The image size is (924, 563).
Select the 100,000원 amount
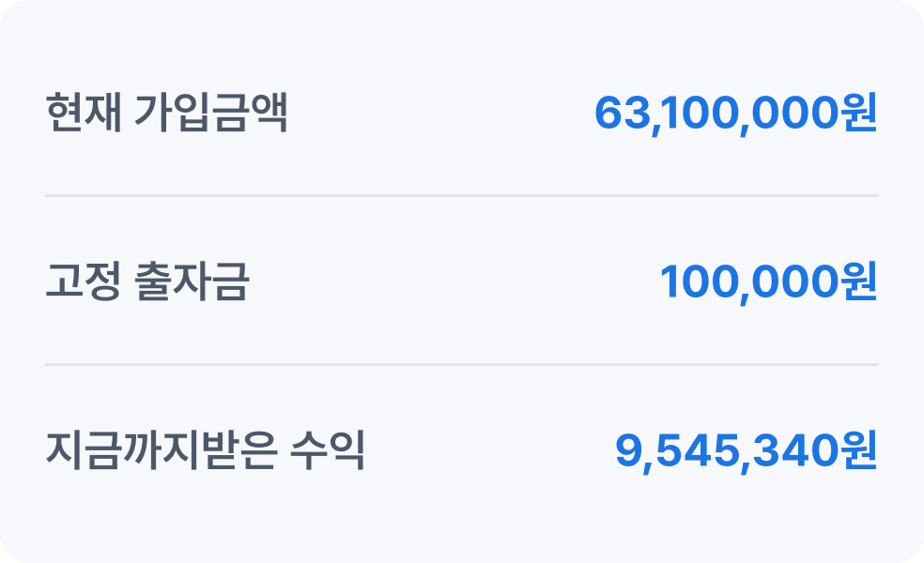click(768, 282)
